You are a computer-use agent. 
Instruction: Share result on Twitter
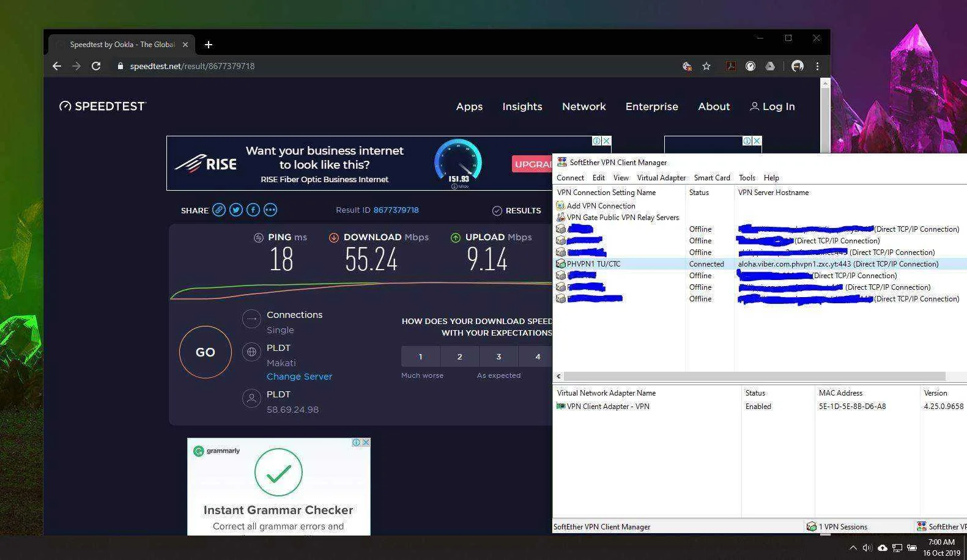236,210
